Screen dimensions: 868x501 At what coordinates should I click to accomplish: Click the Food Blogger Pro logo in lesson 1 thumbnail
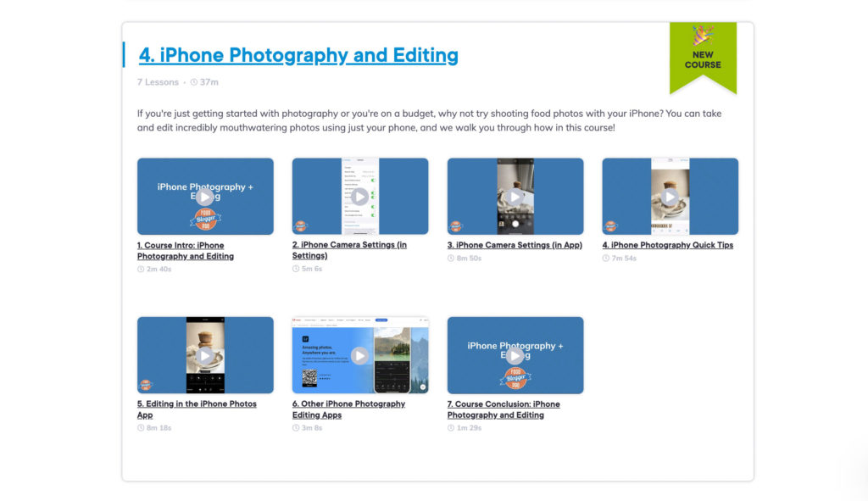[x=205, y=219]
